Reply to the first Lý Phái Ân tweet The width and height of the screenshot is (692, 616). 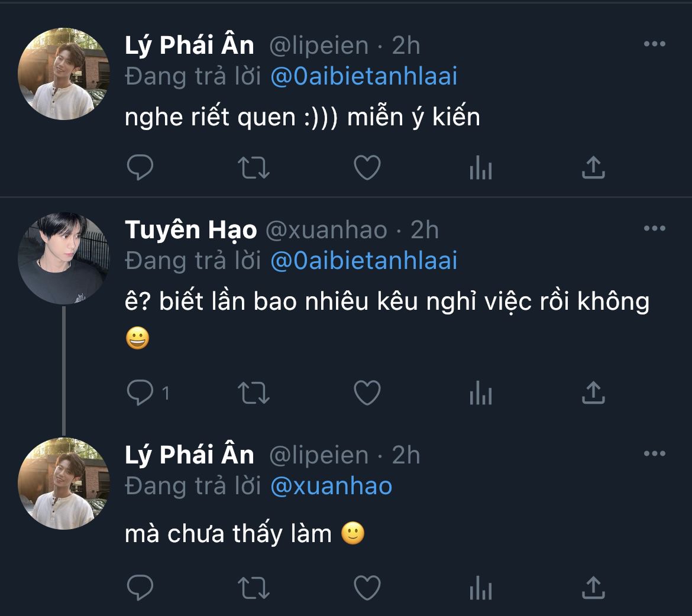(x=140, y=168)
